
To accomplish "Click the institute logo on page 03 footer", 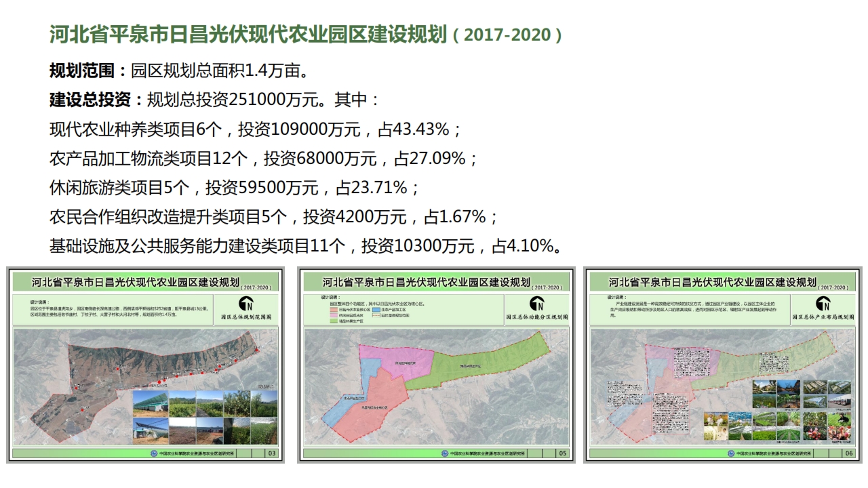I will click(153, 453).
